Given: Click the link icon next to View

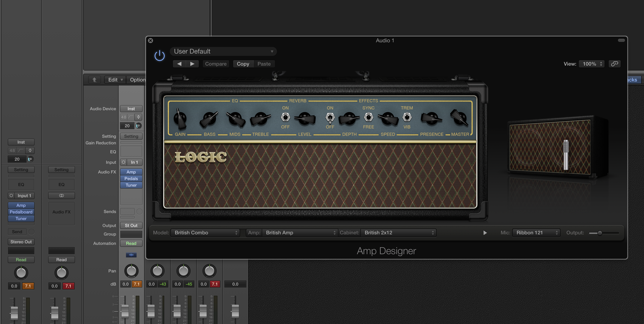Looking at the screenshot, I should (614, 64).
